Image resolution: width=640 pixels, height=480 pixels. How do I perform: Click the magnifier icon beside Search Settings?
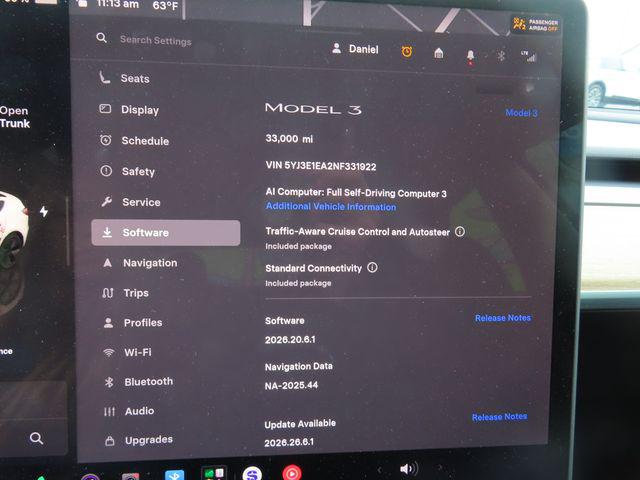pos(102,38)
